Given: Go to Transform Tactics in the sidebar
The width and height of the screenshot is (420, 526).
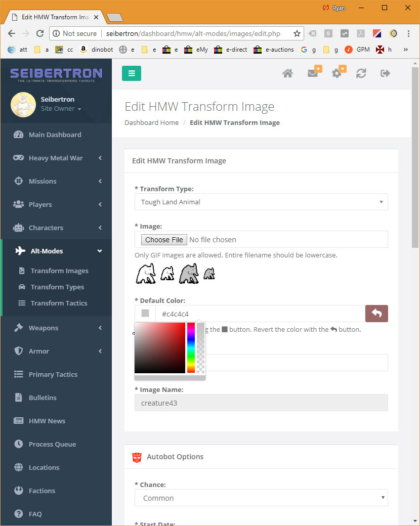Looking at the screenshot, I should (59, 303).
